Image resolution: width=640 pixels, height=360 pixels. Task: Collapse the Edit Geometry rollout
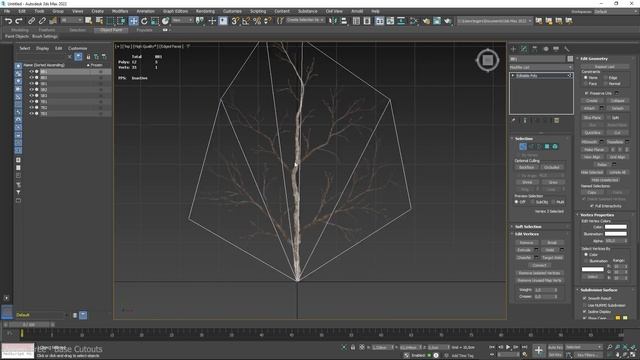(x=594, y=59)
